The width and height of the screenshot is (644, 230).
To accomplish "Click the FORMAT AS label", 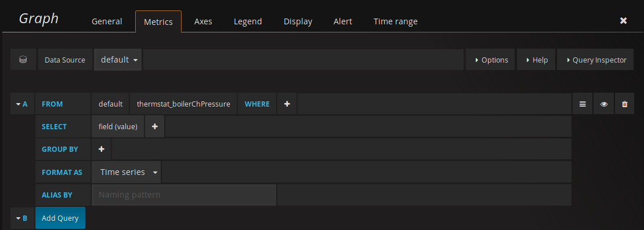I will (62, 172).
